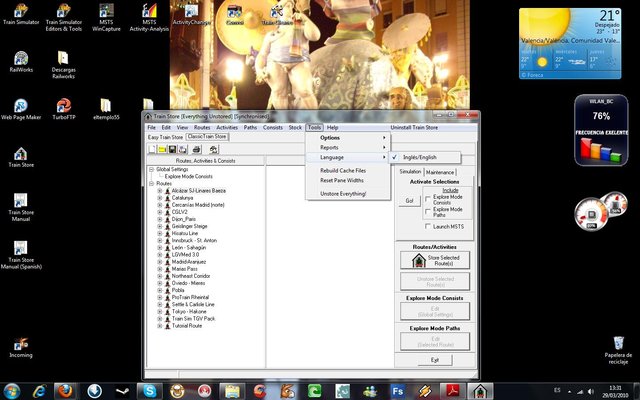
Task: Click Skype icon in the taskbar
Action: pyautogui.click(x=149, y=390)
